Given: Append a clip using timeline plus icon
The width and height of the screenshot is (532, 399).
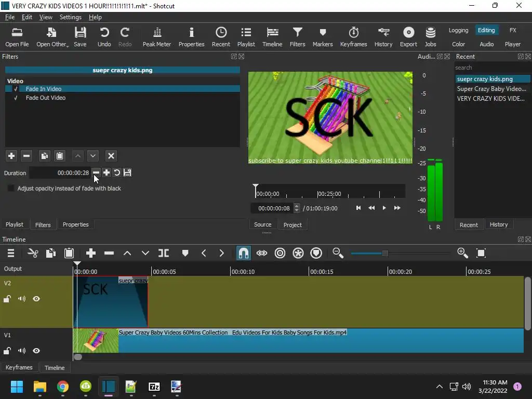Looking at the screenshot, I should [x=90, y=253].
